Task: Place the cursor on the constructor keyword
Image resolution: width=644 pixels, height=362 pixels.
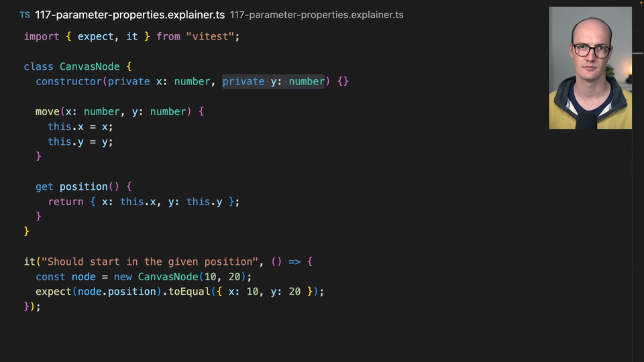Action: pyautogui.click(x=68, y=81)
